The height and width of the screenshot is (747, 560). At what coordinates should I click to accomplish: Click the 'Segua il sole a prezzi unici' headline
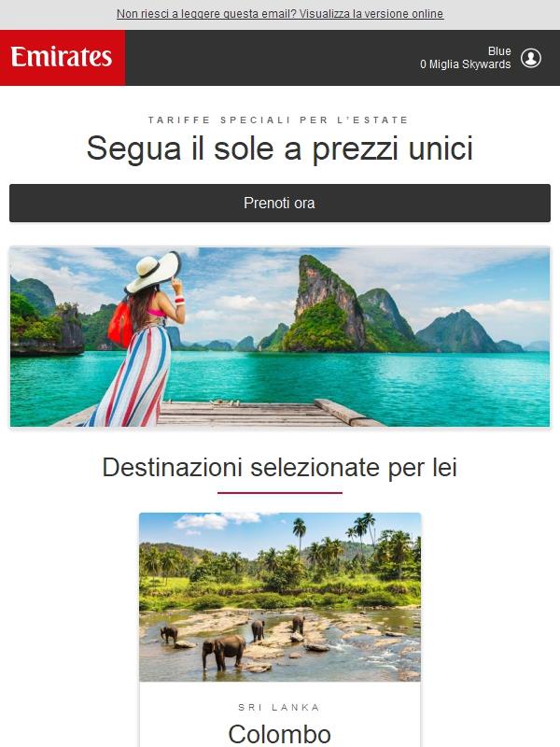[x=280, y=148]
